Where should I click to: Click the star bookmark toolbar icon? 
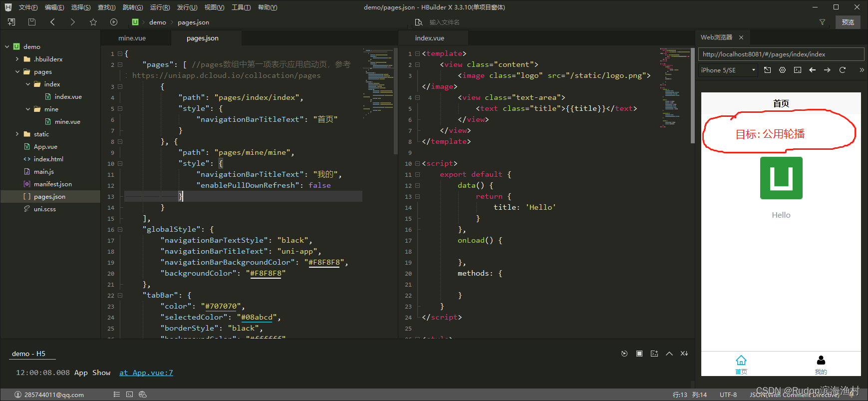[x=93, y=22]
